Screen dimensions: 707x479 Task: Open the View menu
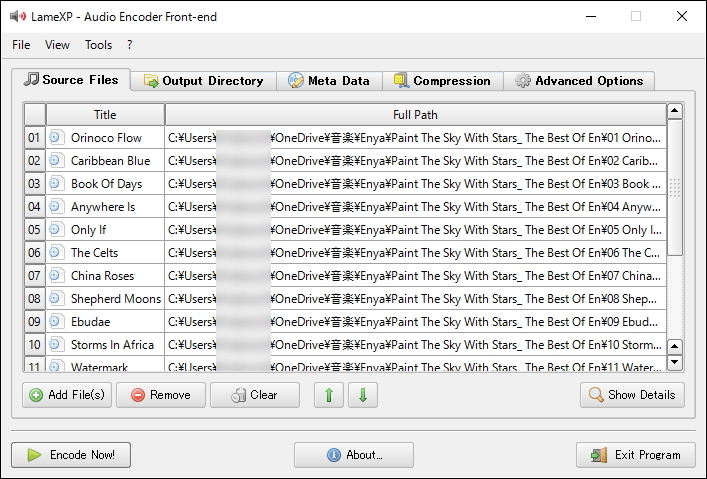57,45
